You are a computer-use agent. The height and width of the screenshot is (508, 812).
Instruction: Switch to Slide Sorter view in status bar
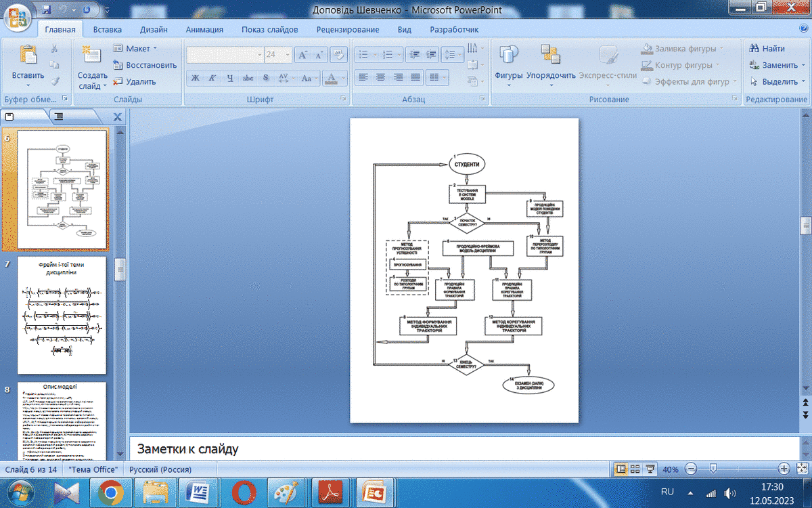(635, 469)
